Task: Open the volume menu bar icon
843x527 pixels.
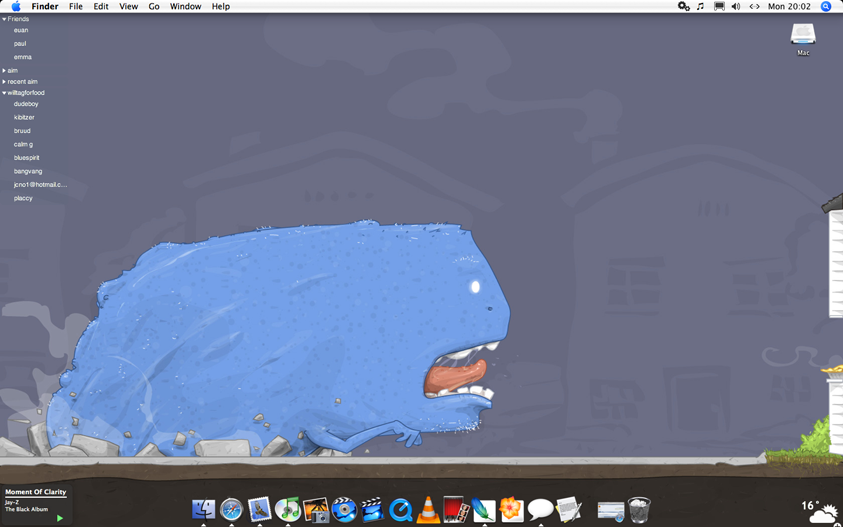Action: point(736,6)
